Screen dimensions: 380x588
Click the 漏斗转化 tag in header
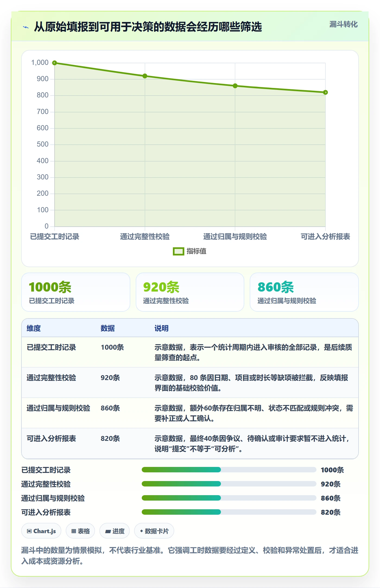pos(343,24)
